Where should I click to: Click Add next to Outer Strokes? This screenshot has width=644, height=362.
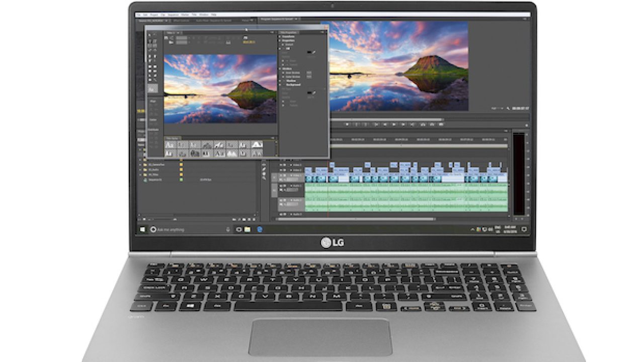coord(309,77)
